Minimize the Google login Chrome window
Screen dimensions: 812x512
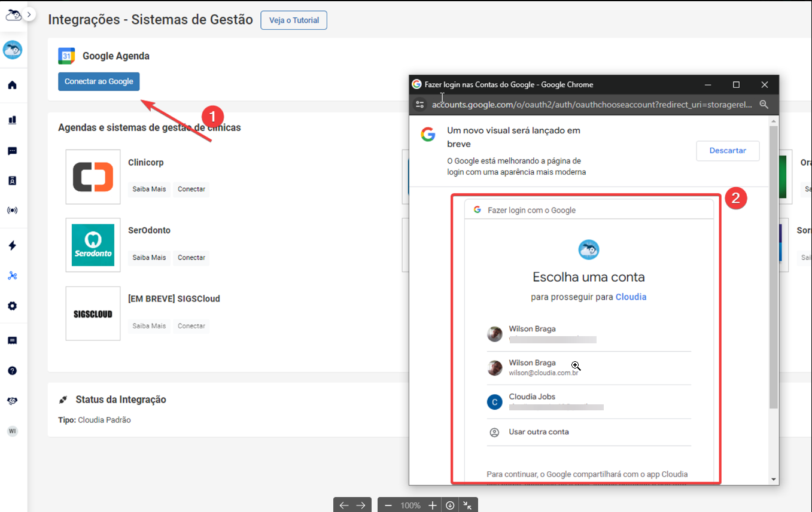pyautogui.click(x=708, y=85)
